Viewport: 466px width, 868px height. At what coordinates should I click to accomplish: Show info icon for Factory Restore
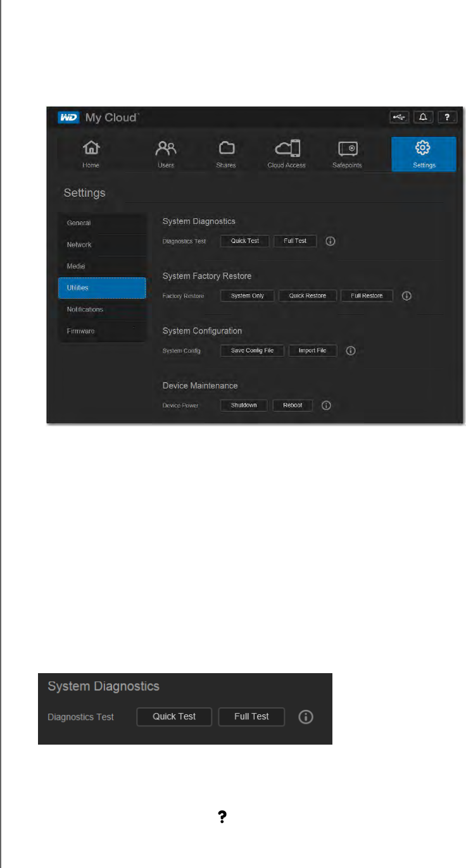pos(407,296)
